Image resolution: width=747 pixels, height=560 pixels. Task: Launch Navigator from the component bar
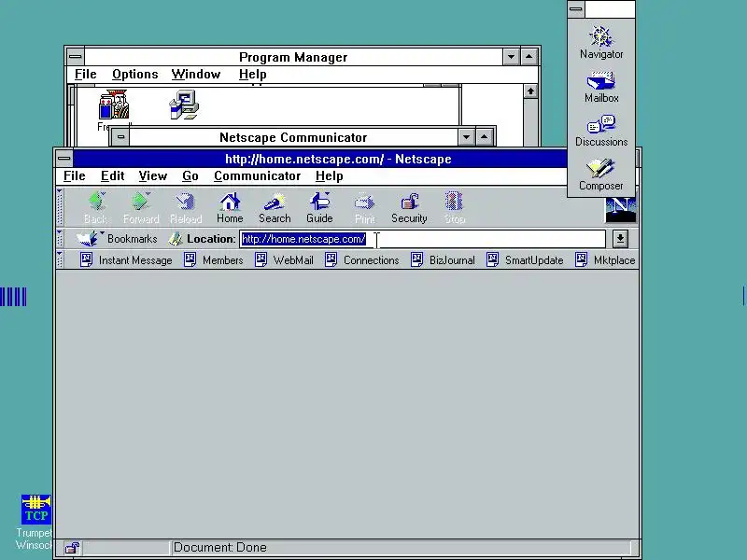[x=601, y=43]
